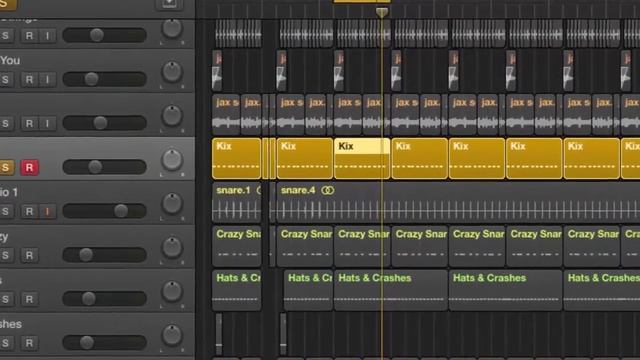Record-enable the track above the You track
Image resolution: width=640 pixels, height=360 pixels.
point(29,36)
